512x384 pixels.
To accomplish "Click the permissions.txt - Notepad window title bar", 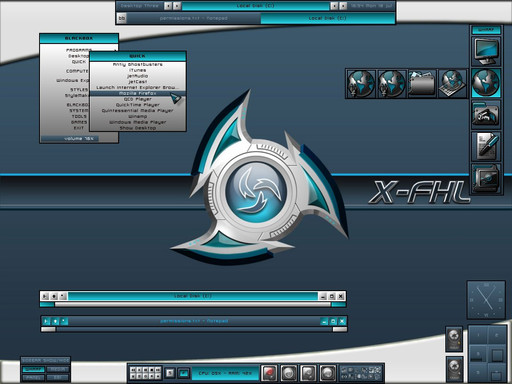I will 193,321.
